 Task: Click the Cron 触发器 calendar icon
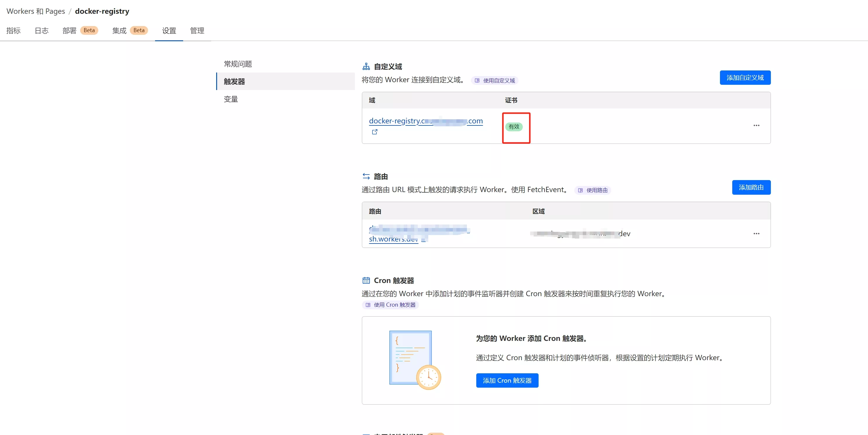(367, 280)
